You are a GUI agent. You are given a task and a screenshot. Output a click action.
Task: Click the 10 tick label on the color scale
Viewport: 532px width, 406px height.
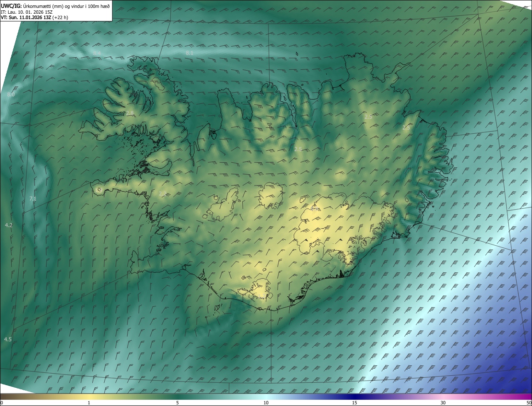(266, 403)
